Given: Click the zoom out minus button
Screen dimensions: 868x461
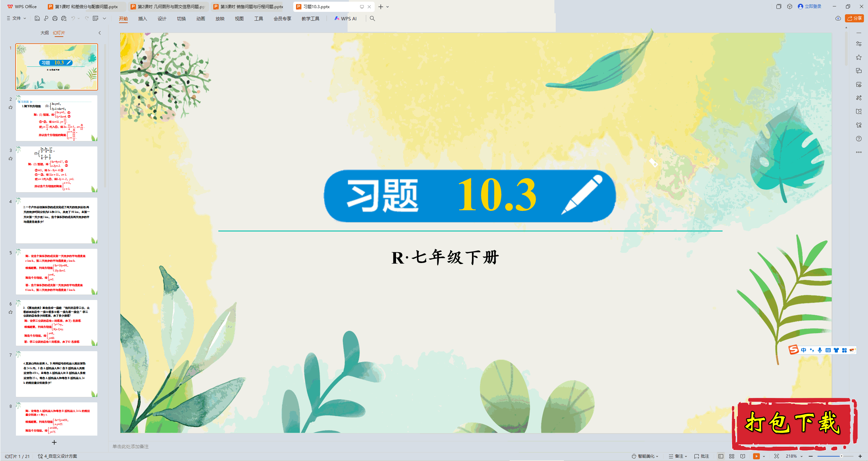Looking at the screenshot, I should click(811, 456).
